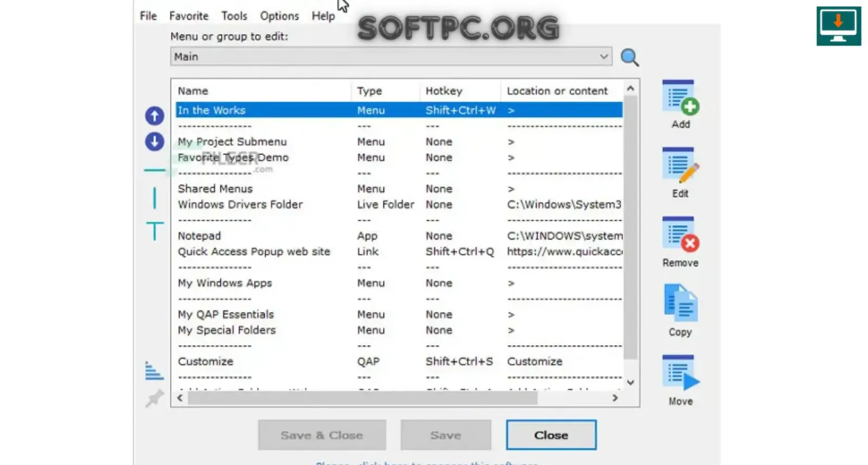Open the File menu
This screenshot has height=465, width=868.
coord(148,16)
